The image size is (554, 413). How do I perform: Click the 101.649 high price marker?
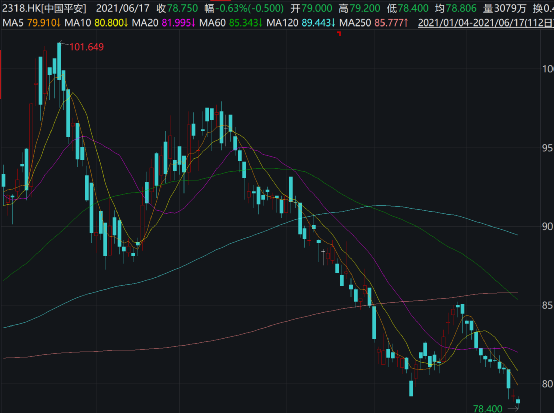coord(87,47)
